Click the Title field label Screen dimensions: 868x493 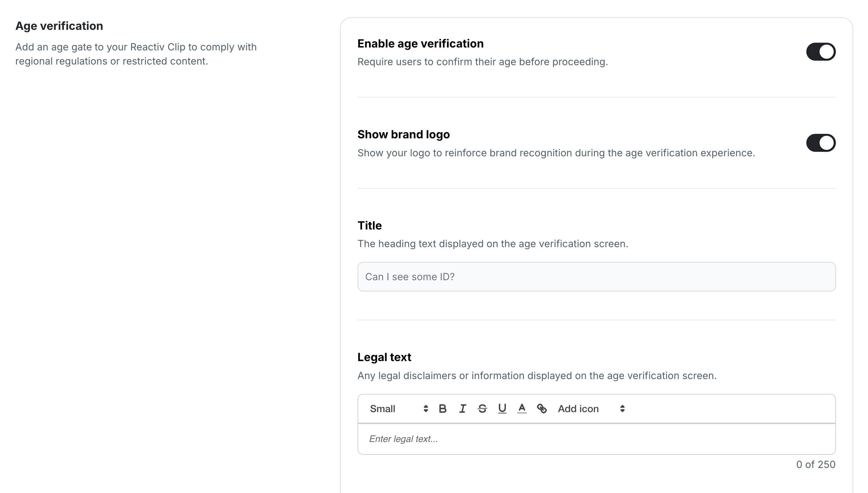369,226
